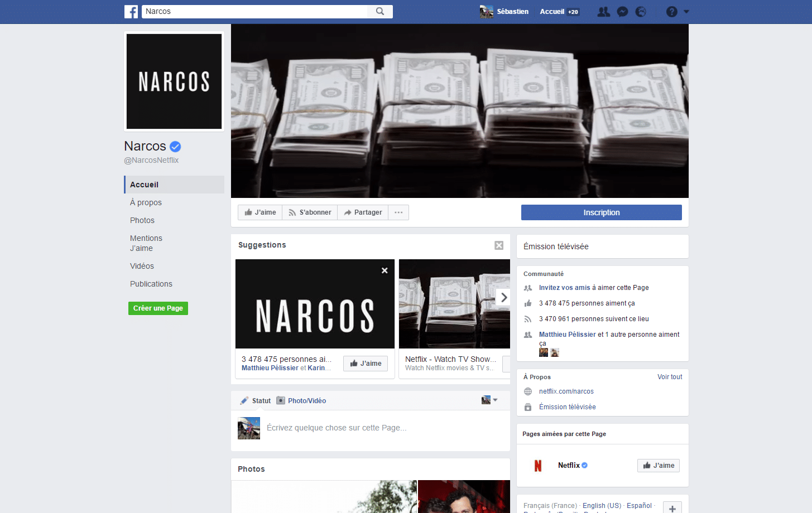
Task: Open the Mentions J'aime tab
Action: (146, 243)
